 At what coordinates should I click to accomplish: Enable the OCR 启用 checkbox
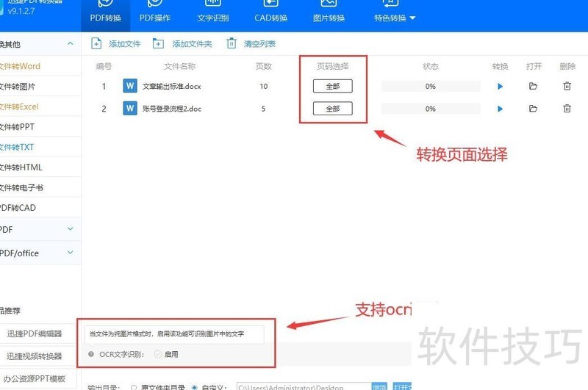click(158, 354)
